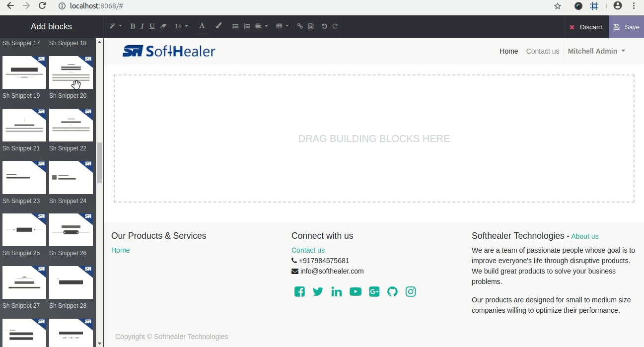The image size is (644, 347).
Task: Click the insert link icon
Action: click(300, 26)
